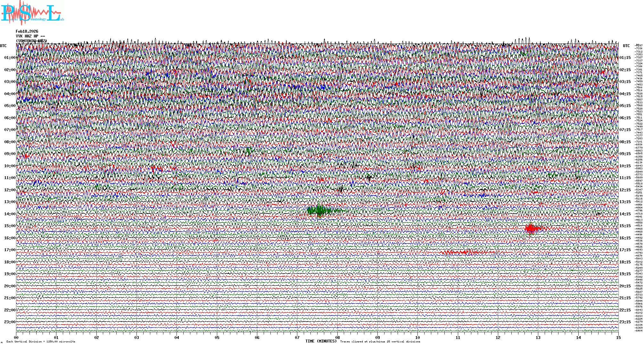Click the PSL Seismology Lab logo

pyautogui.click(x=32, y=13)
